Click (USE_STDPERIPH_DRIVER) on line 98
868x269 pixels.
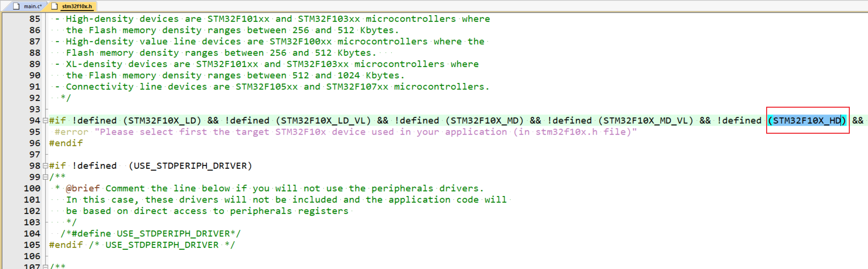coord(190,166)
